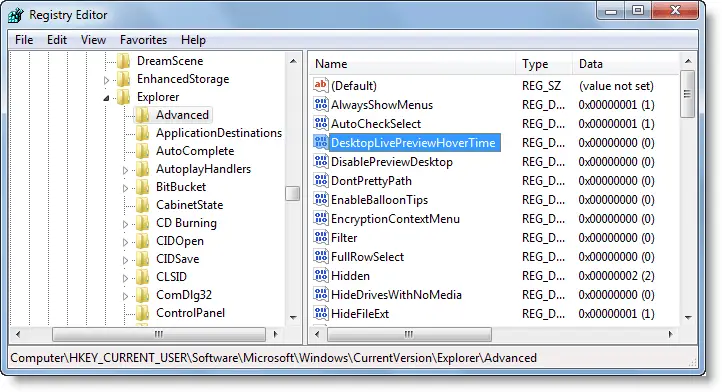
Task: Open the Edit menu
Action: pyautogui.click(x=57, y=40)
